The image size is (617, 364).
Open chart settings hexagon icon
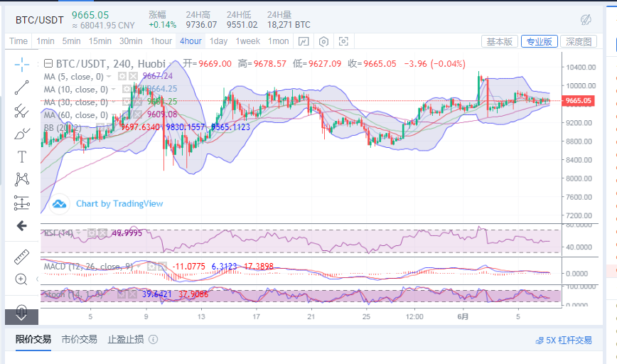[324, 41]
